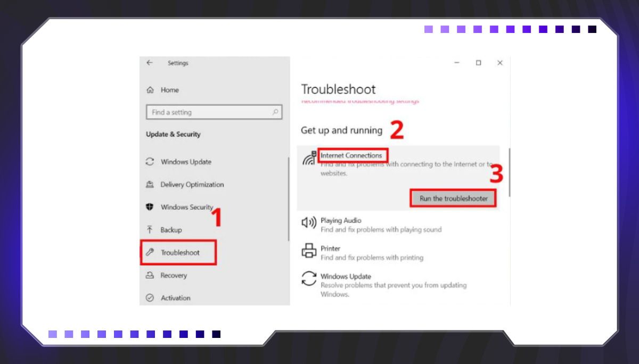Click the Playing Audio speaker icon
Viewport: 639px width, 364px height.
click(x=309, y=223)
